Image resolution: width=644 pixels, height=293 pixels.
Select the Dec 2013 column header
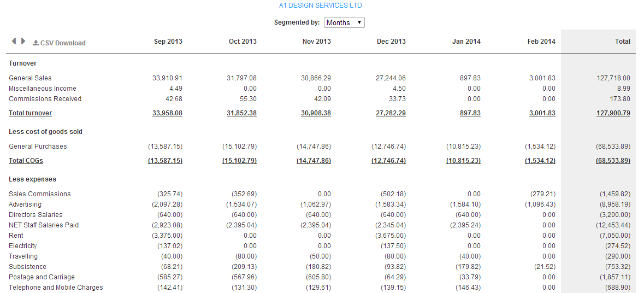(391, 42)
